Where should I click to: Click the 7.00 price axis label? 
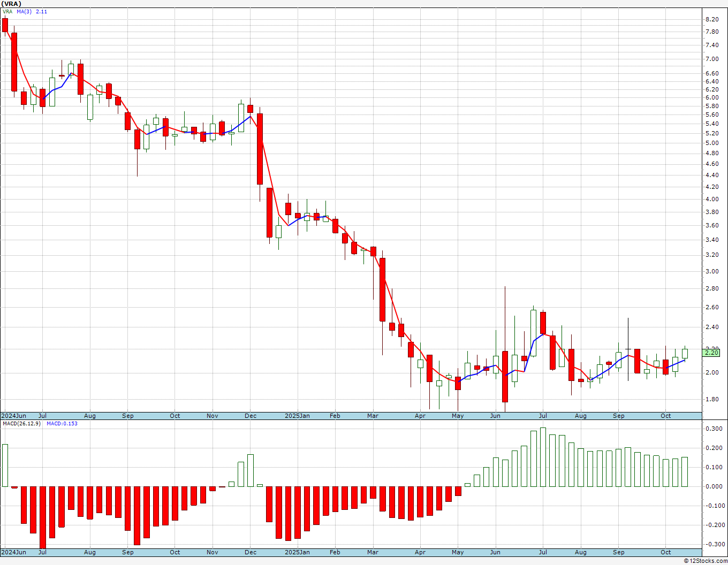point(712,59)
